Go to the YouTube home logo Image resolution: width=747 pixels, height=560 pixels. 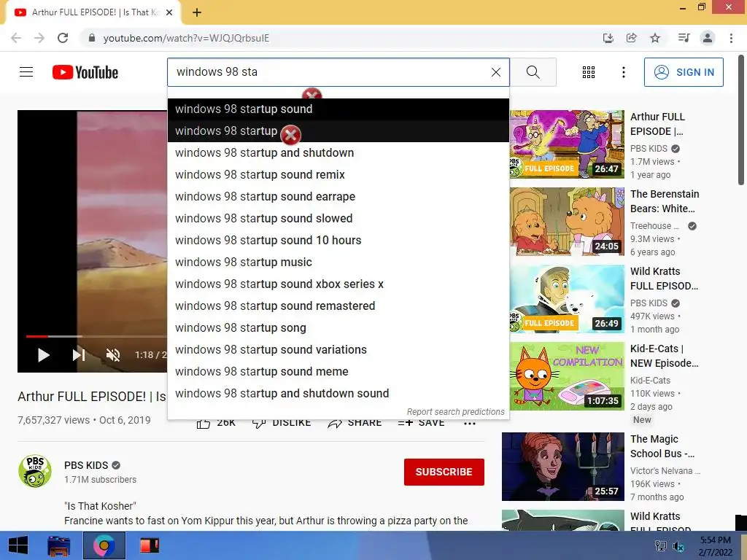(x=85, y=72)
